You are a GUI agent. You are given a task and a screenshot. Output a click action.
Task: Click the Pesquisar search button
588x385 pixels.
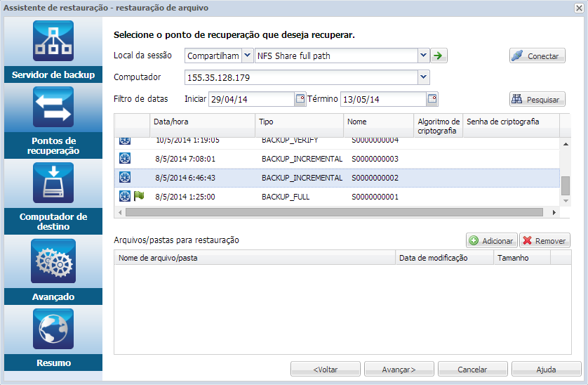pyautogui.click(x=537, y=100)
